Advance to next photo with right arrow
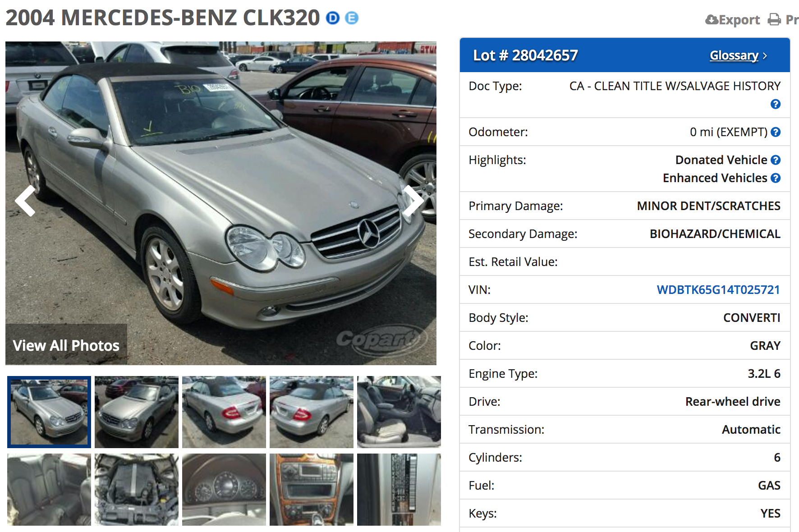This screenshot has height=532, width=799. click(413, 201)
